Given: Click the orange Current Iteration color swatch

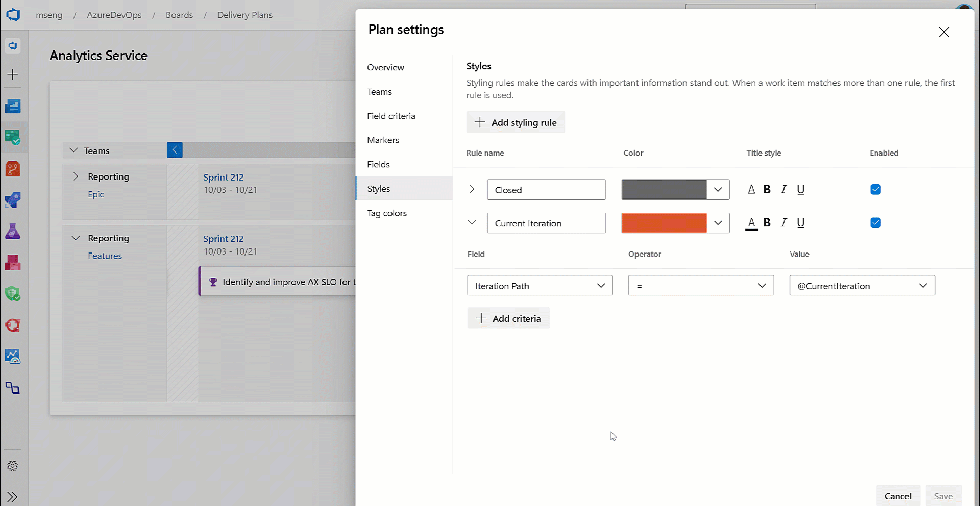Looking at the screenshot, I should click(664, 223).
